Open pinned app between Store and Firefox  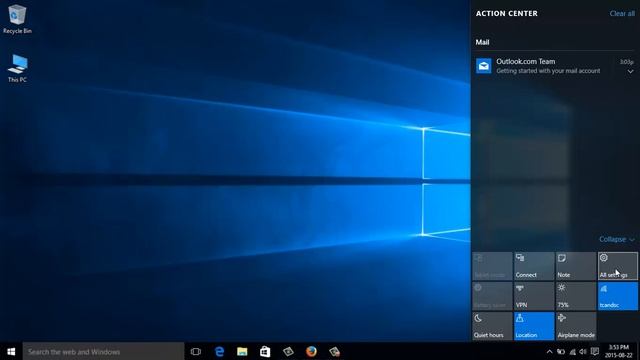pyautogui.click(x=288, y=351)
